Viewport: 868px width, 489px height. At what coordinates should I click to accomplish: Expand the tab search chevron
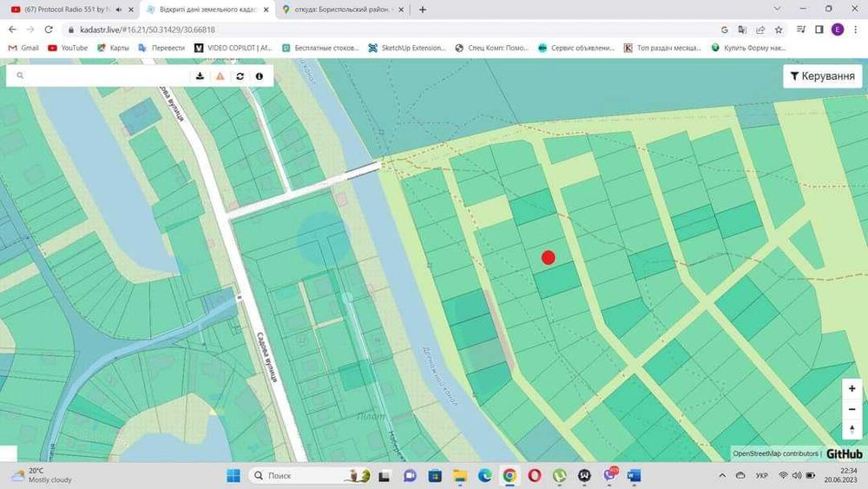point(777,9)
